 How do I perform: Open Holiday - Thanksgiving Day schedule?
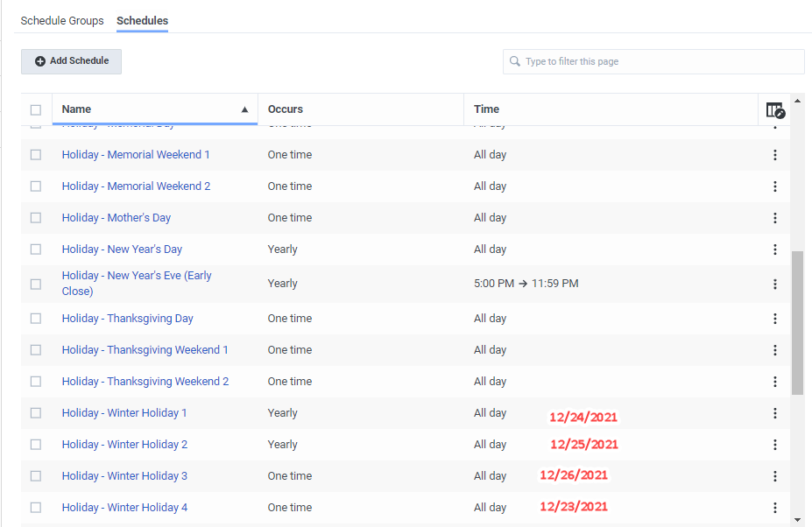click(127, 319)
